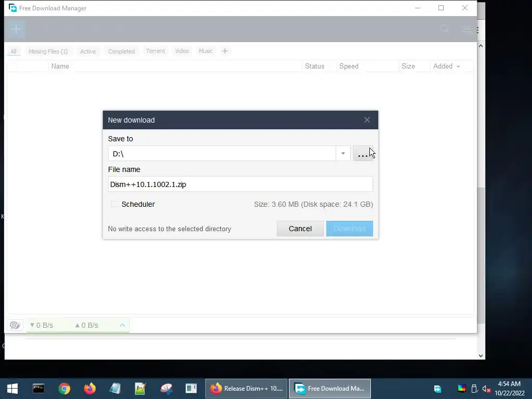The height and width of the screenshot is (399, 532).
Task: Click the vertical three-dot menu beside window
Action: [x=478, y=30]
